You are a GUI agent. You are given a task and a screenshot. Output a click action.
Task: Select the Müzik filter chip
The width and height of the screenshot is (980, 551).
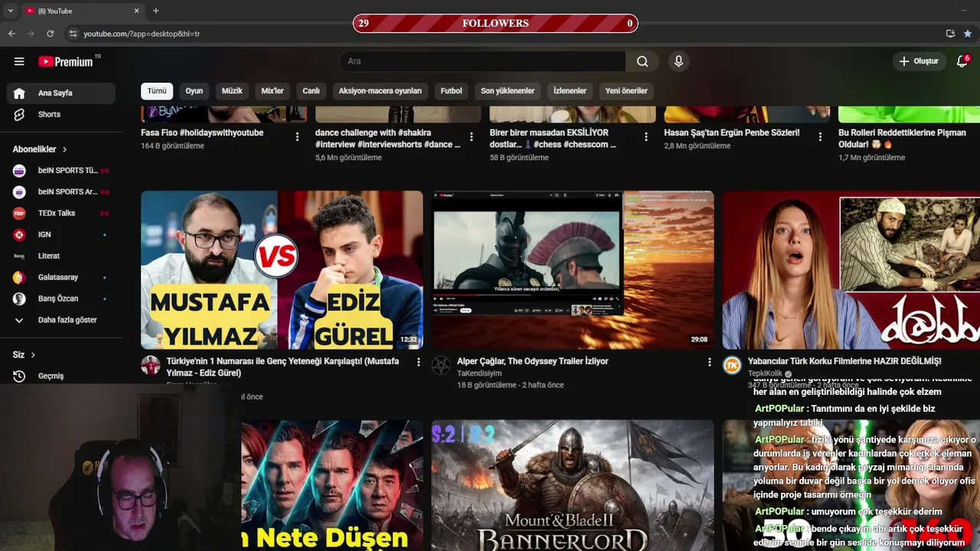pyautogui.click(x=232, y=91)
